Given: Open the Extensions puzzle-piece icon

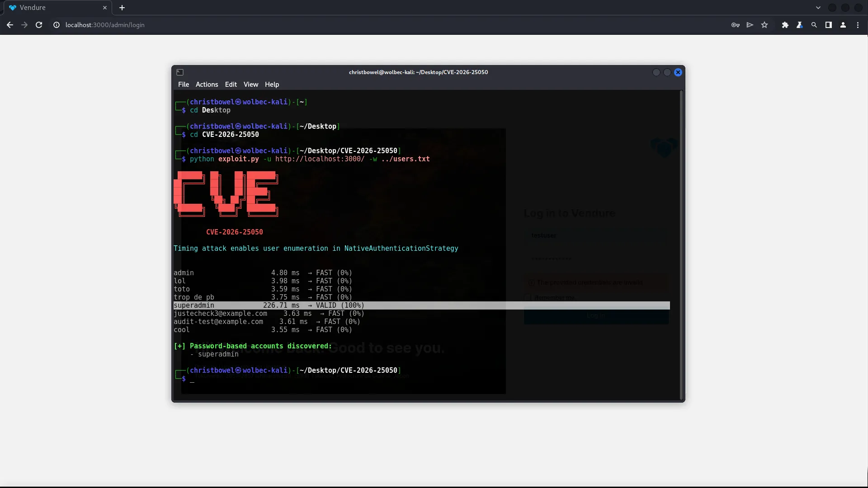Looking at the screenshot, I should [785, 25].
